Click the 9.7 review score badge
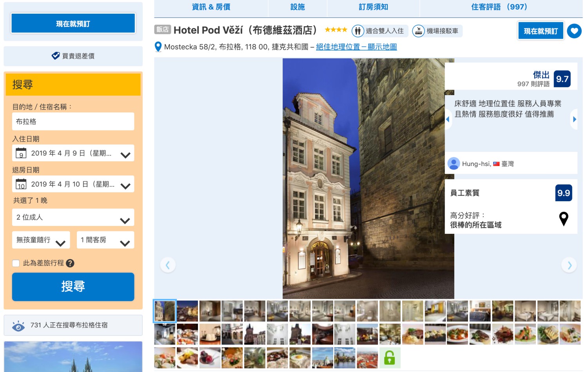Image resolution: width=588 pixels, height=372 pixels. pyautogui.click(x=562, y=79)
